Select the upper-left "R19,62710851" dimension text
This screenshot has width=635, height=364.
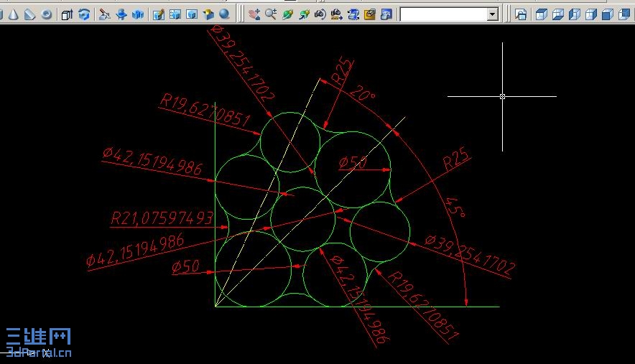click(x=205, y=110)
